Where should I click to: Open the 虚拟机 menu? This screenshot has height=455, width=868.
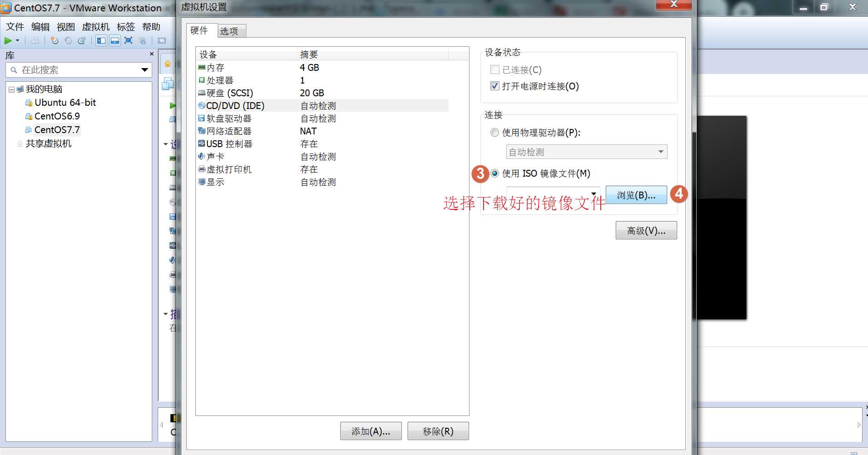point(95,27)
